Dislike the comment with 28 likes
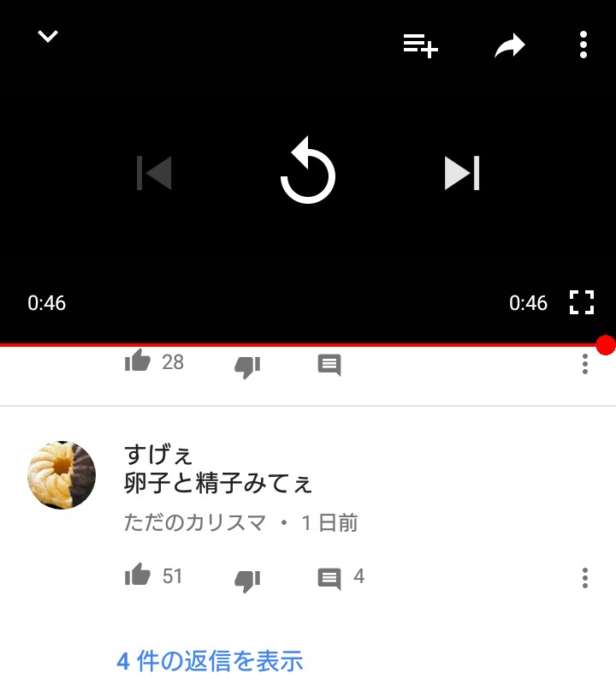 [x=247, y=366]
